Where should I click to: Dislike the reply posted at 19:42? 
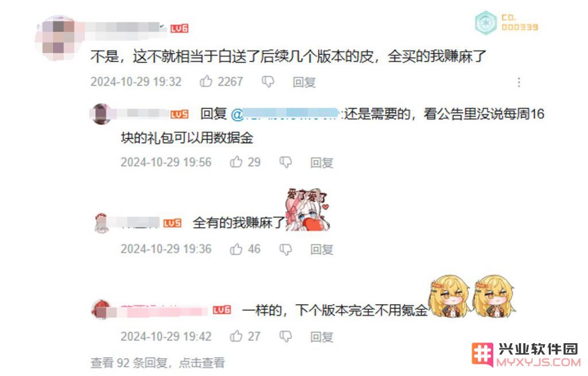tap(285, 336)
